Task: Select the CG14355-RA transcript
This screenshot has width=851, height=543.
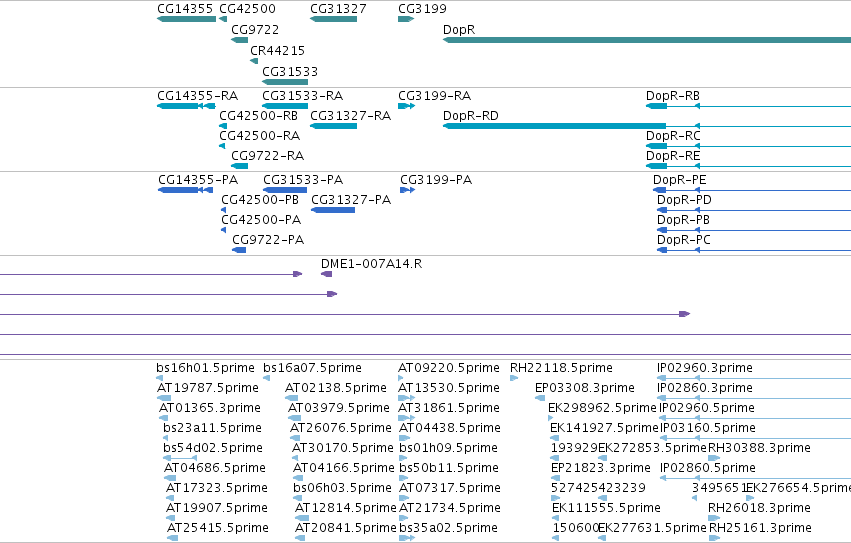Action: pyautogui.click(x=186, y=106)
